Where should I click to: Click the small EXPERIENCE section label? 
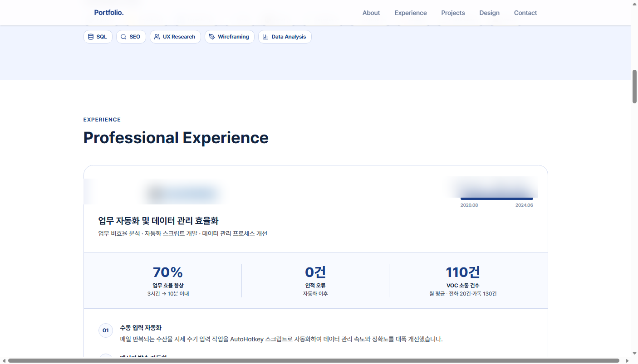tap(102, 120)
